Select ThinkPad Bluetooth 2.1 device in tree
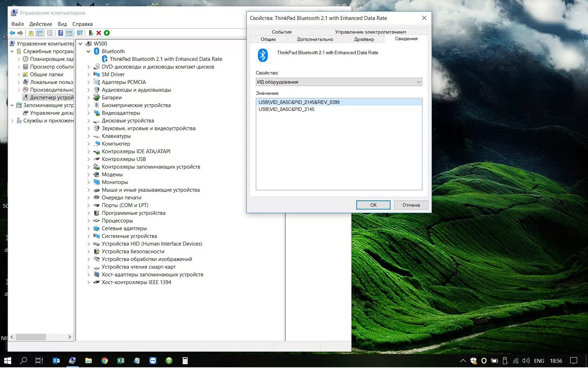Image resolution: width=588 pixels, height=368 pixels. (166, 59)
